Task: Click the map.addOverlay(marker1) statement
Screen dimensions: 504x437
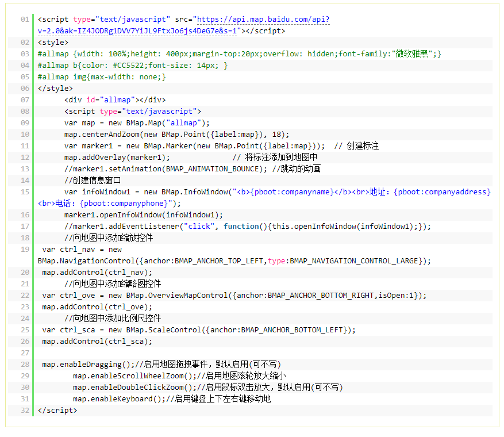Action: (x=117, y=158)
